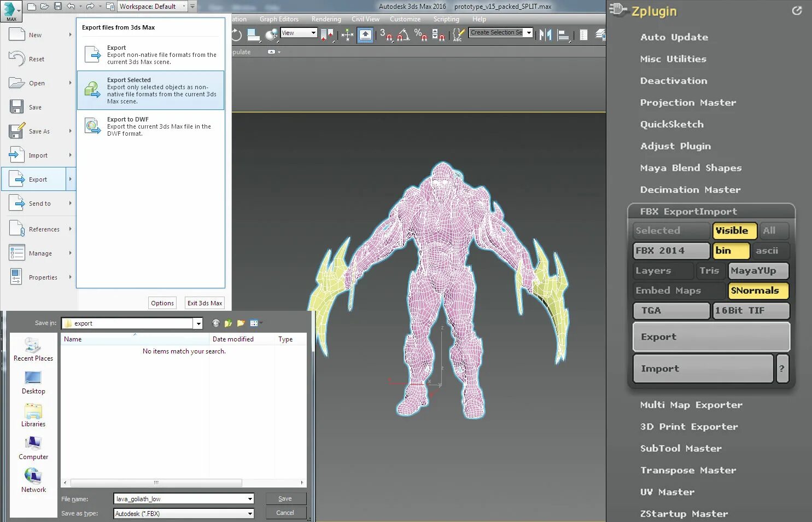Toggle the SNormals option
This screenshot has width=812, height=522.
click(x=758, y=291)
